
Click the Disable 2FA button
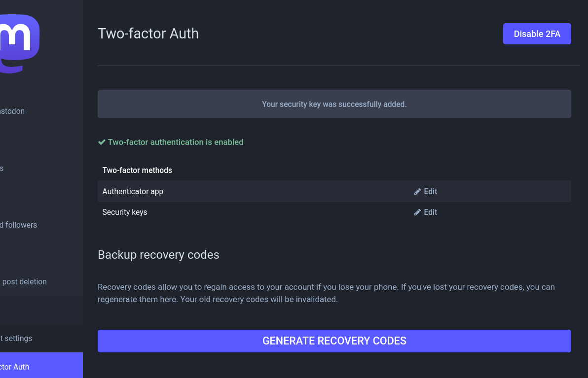pos(537,34)
